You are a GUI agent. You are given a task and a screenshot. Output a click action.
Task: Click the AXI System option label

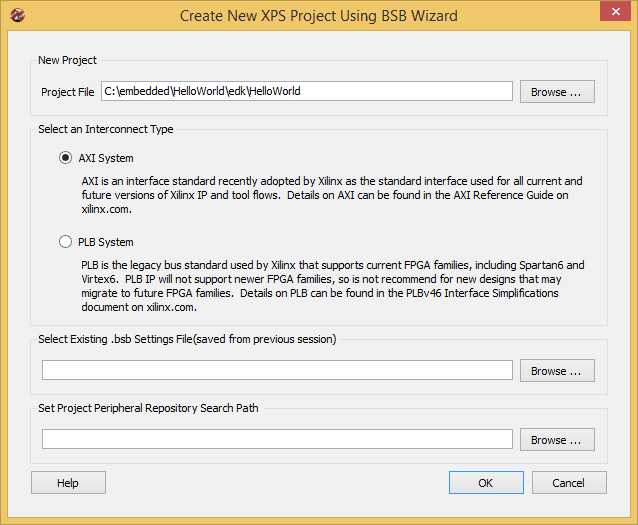pyautogui.click(x=106, y=158)
